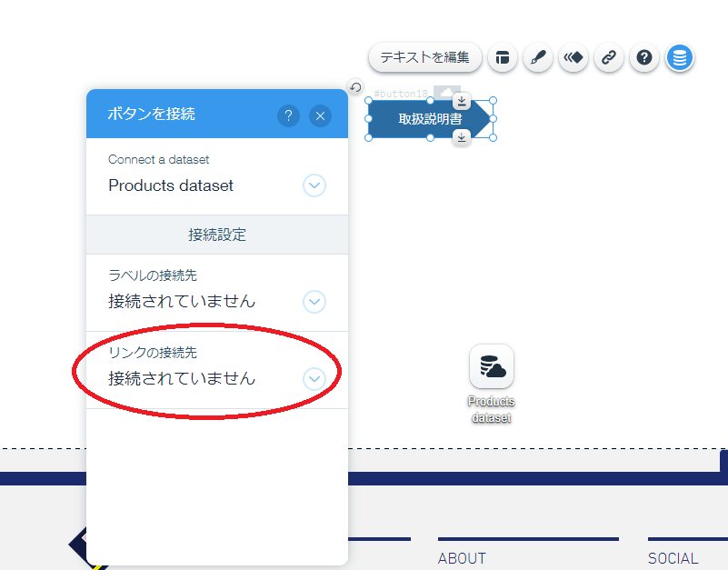Click the cloud badge next to #button18
This screenshot has width=728, height=570.
[x=446, y=92]
